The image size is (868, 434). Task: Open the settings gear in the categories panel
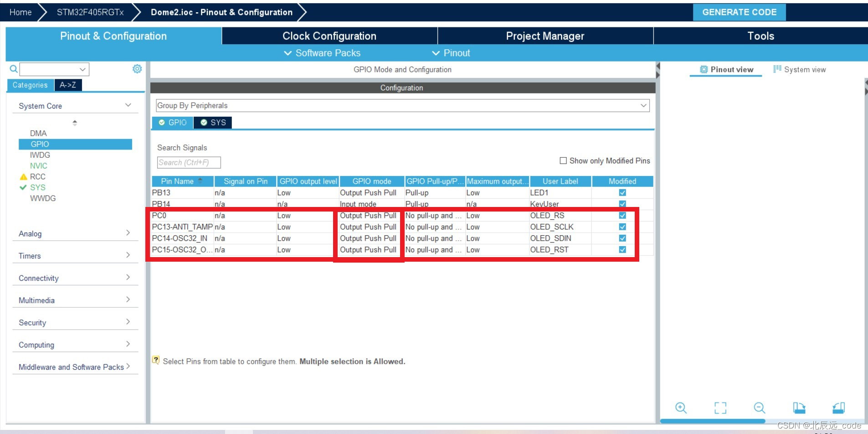tap(137, 69)
